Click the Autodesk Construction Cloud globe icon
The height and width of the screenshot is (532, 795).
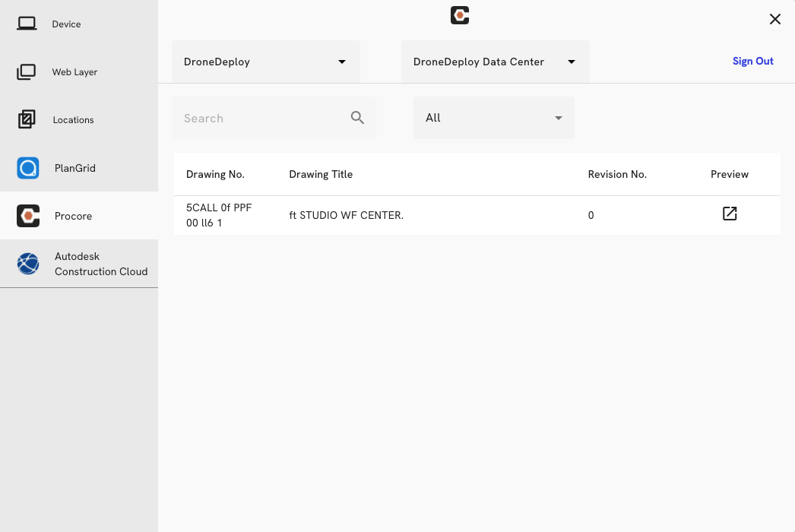point(28,264)
